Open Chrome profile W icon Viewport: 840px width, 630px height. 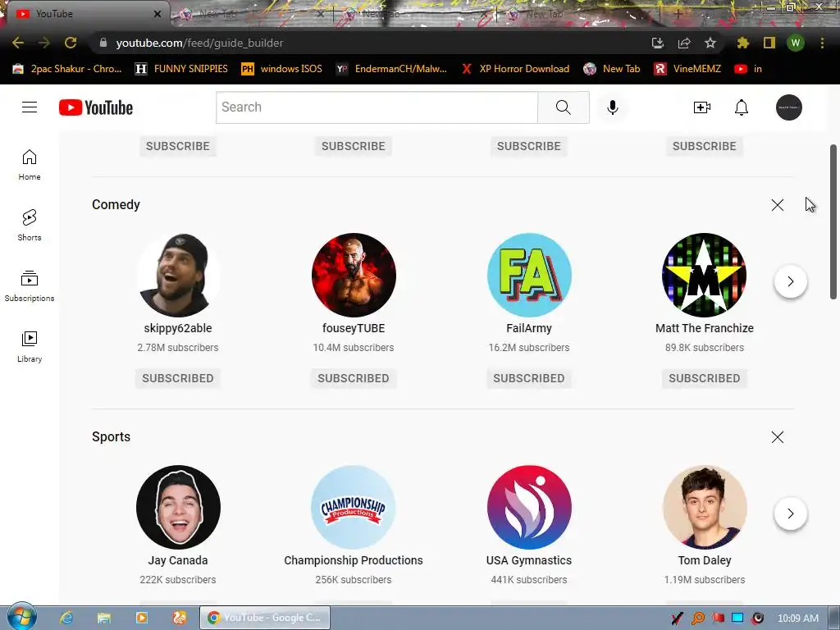796,43
